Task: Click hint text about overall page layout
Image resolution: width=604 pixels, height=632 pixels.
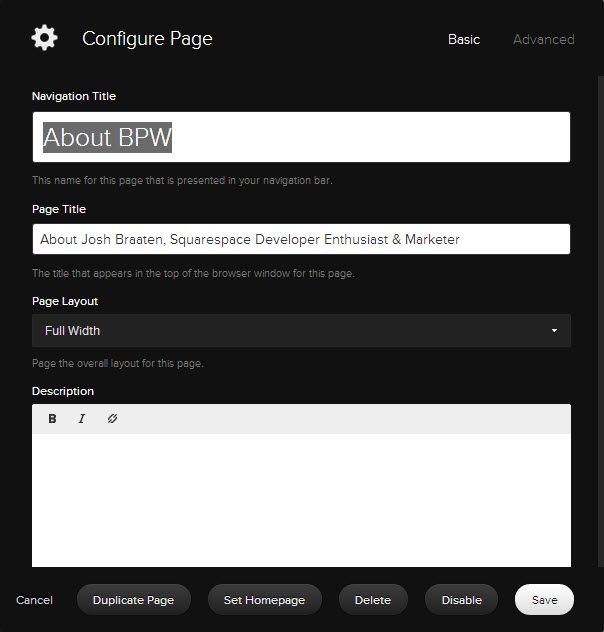Action: coord(118,363)
